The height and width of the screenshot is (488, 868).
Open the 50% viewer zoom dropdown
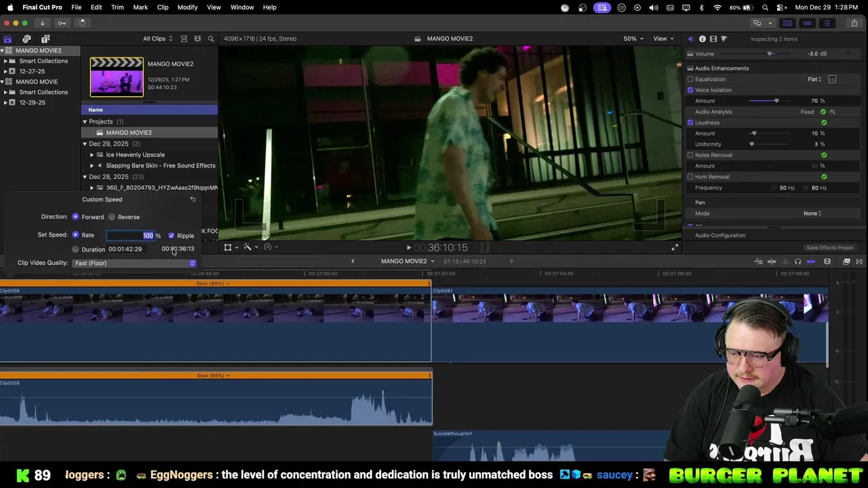pyautogui.click(x=633, y=39)
